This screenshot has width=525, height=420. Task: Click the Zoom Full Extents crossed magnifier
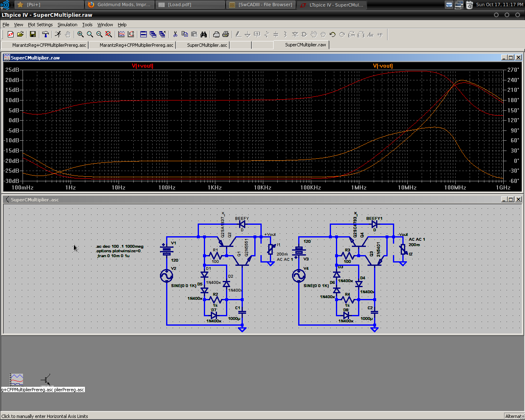109,34
